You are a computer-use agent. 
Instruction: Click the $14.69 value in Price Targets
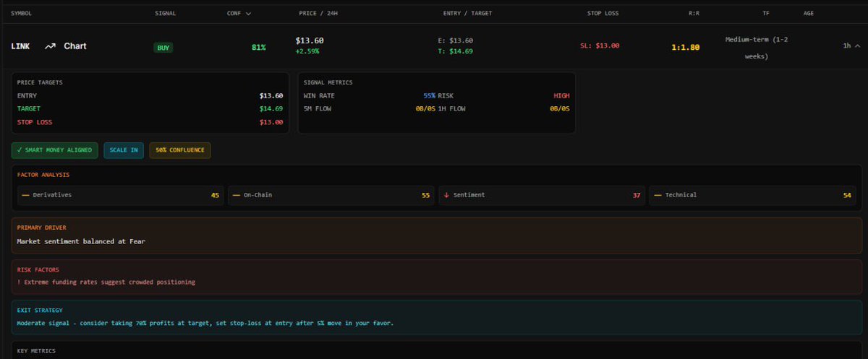271,109
